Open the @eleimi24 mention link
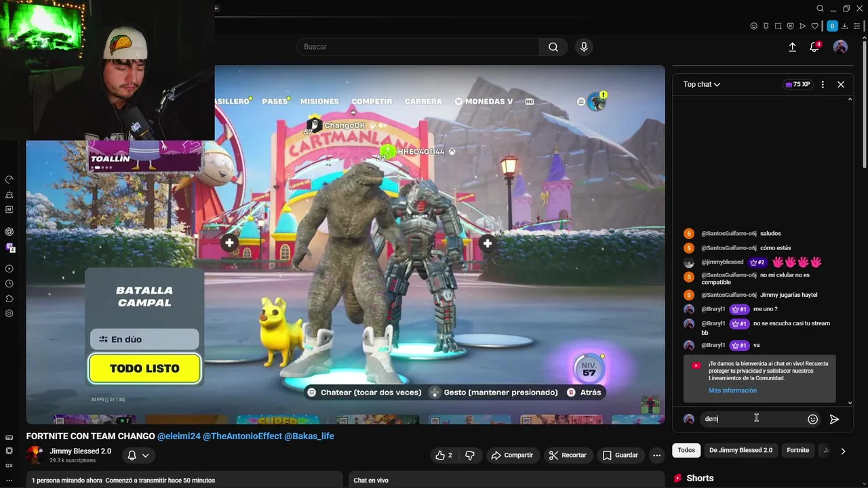The image size is (868, 488). (x=178, y=436)
